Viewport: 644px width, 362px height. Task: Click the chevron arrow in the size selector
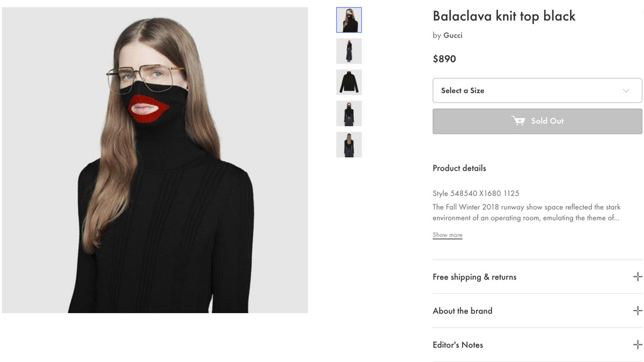point(627,90)
